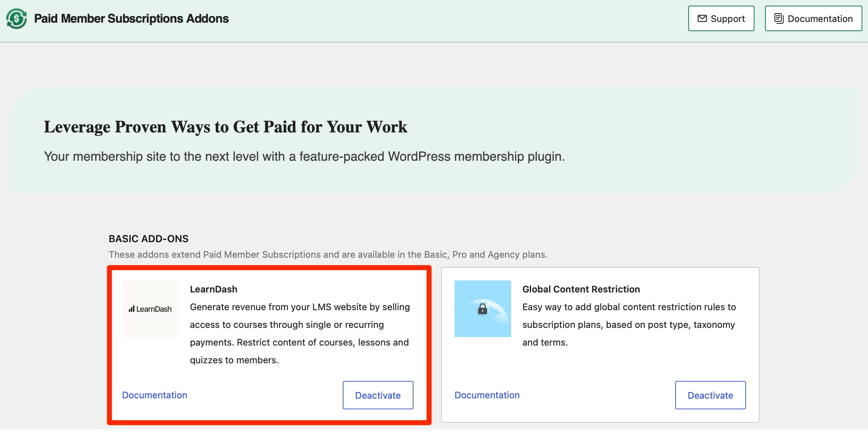The height and width of the screenshot is (444, 868).
Task: Click the BASIC ADD-ONS section heading
Action: point(149,239)
